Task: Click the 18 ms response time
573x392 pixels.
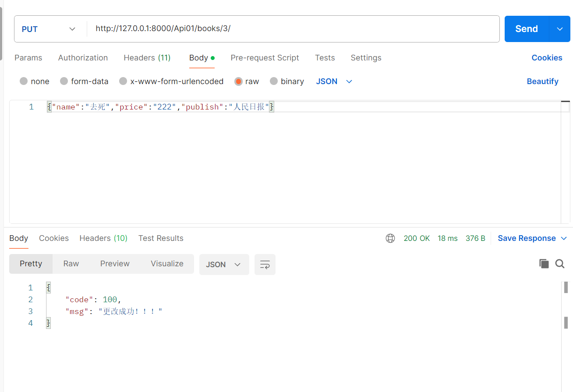Action: tap(448, 238)
